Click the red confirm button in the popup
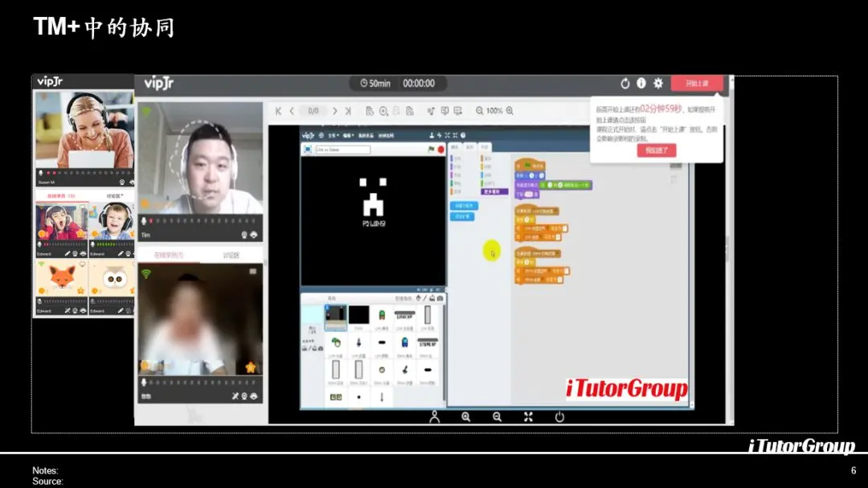This screenshot has width=868, height=488. (x=657, y=150)
